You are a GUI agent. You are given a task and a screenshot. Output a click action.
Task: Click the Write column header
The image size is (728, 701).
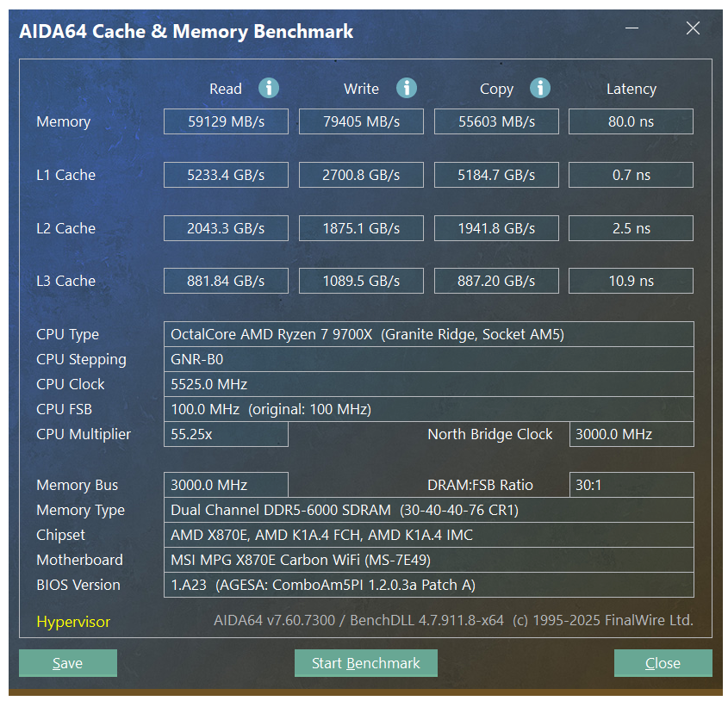pyautogui.click(x=361, y=89)
